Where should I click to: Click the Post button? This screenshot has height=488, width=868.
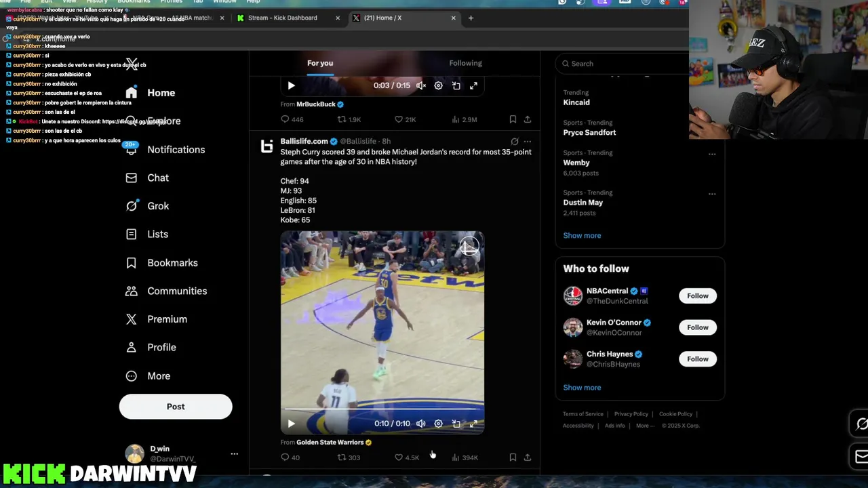tap(176, 407)
